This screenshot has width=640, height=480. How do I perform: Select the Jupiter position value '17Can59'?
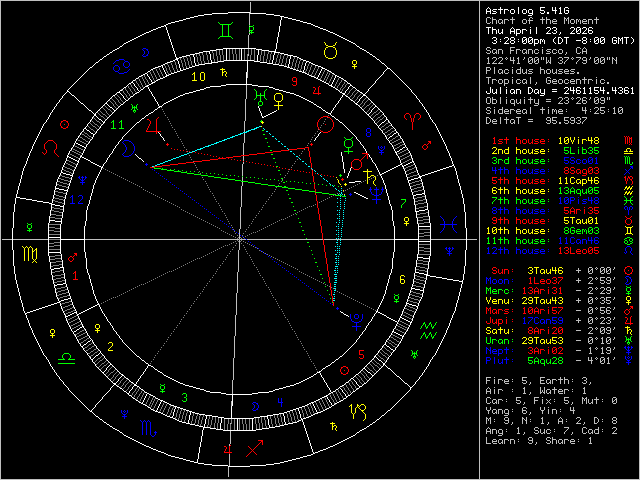pos(542,321)
